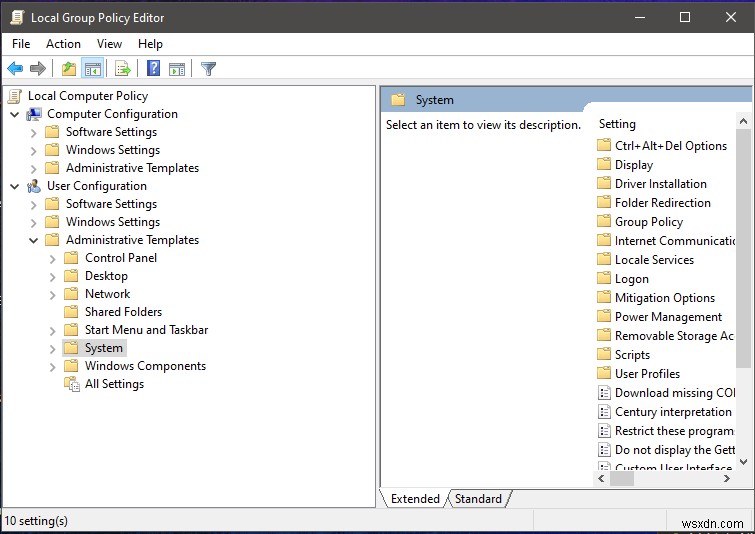755x534 pixels.
Task: Expand Windows Settings under Computer Configuration
Action: 33,151
